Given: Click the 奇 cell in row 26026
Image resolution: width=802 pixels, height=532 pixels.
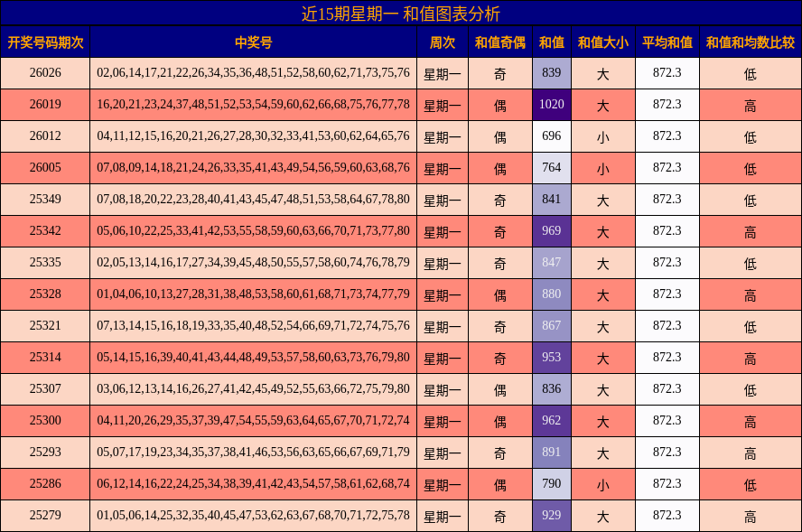Looking at the screenshot, I should [x=499, y=71].
